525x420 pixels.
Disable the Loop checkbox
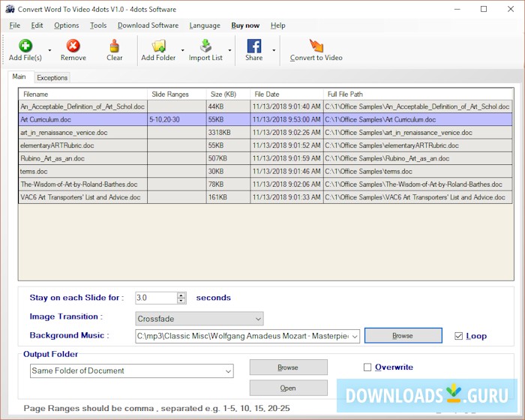coord(458,336)
